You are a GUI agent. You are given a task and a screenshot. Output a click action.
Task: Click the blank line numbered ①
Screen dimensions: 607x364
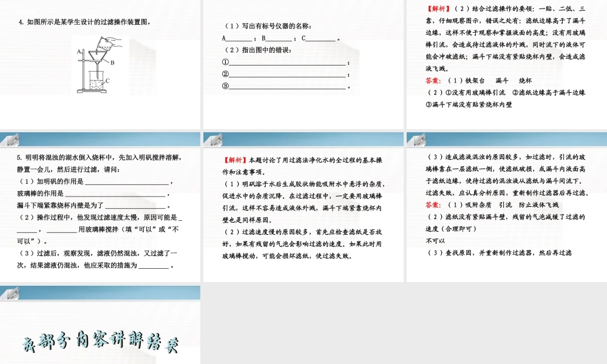[287, 62]
